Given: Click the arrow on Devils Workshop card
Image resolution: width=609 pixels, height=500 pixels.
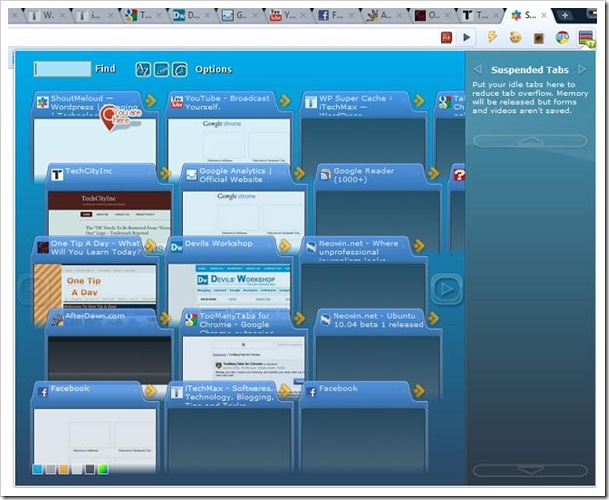Looking at the screenshot, I should [285, 246].
